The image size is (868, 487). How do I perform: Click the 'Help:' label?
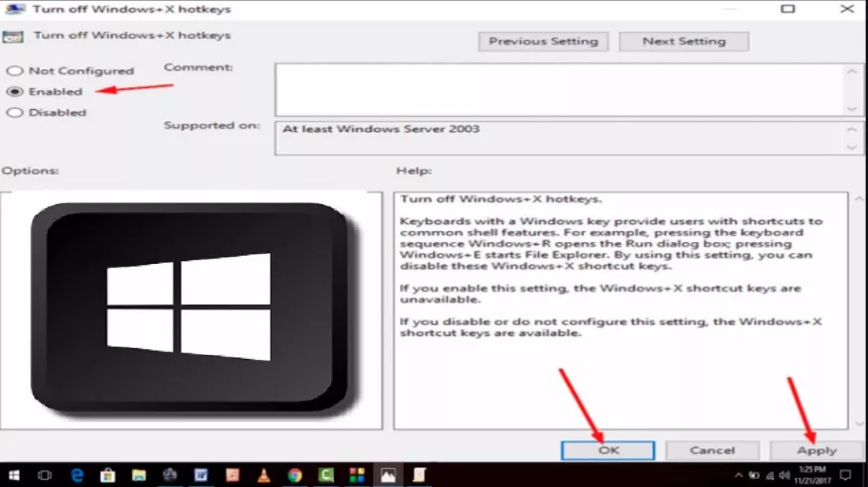414,171
